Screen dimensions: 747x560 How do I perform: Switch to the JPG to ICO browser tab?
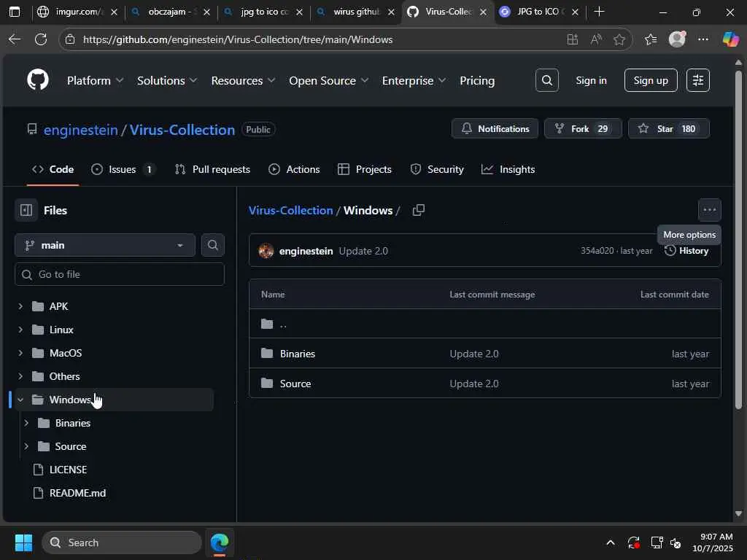tap(538, 12)
